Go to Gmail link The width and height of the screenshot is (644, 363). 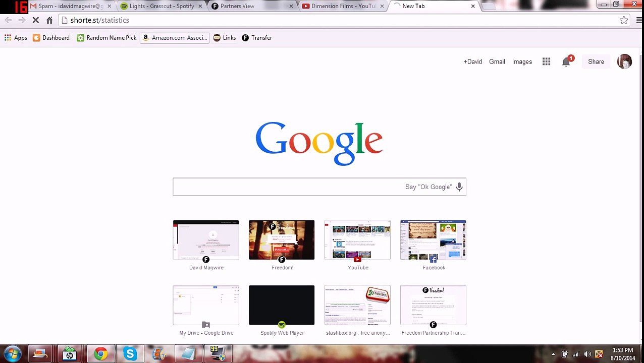[x=497, y=62]
